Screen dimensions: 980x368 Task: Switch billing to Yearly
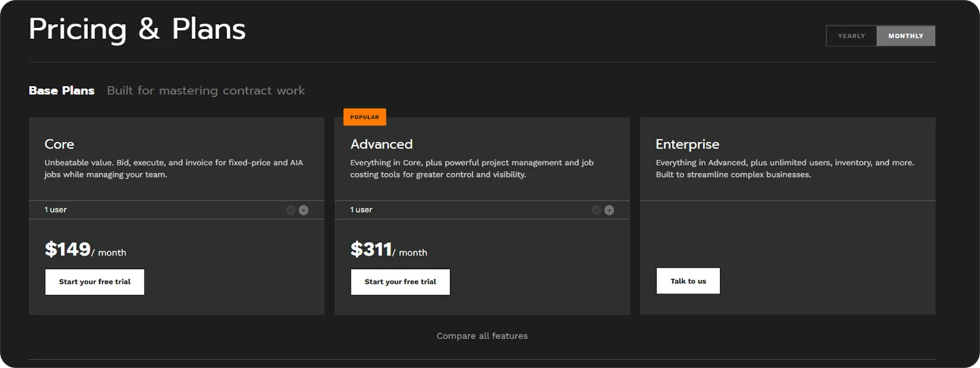(851, 36)
